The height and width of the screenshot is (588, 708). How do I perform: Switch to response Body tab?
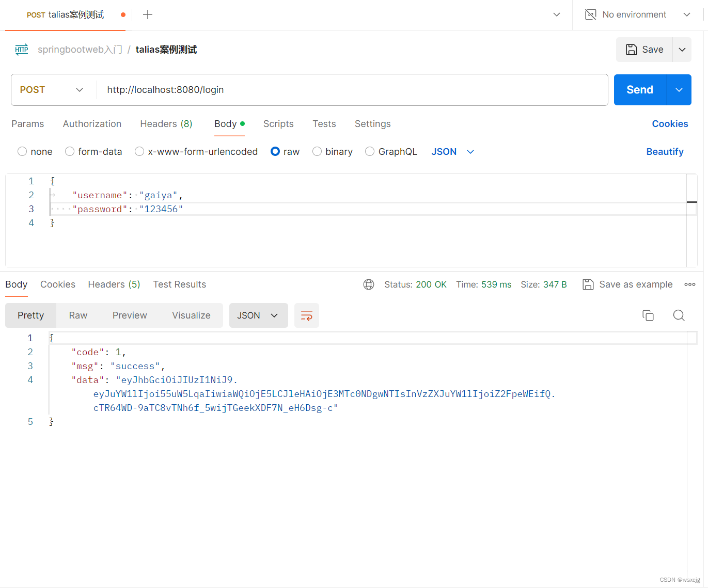tap(17, 284)
